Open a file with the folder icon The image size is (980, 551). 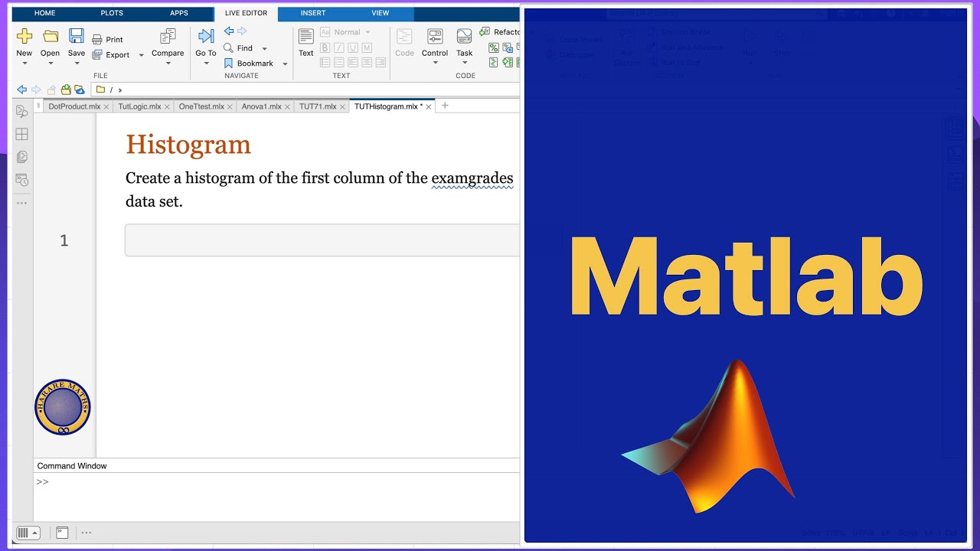coord(51,36)
